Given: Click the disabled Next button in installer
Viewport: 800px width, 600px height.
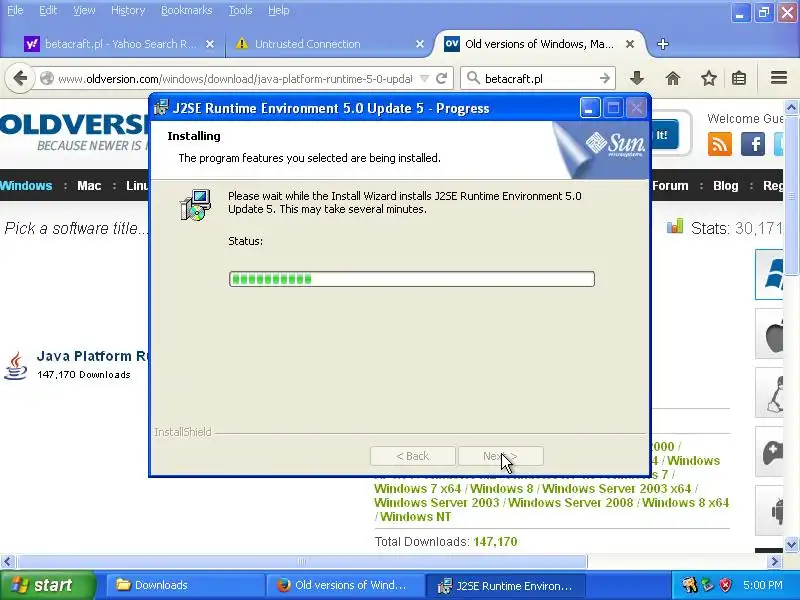Looking at the screenshot, I should pyautogui.click(x=501, y=456).
